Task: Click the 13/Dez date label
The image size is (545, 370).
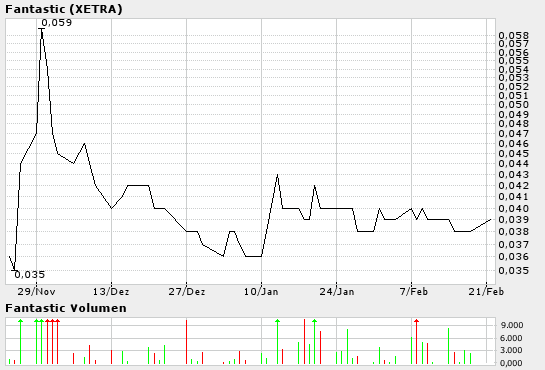Action: (x=111, y=291)
